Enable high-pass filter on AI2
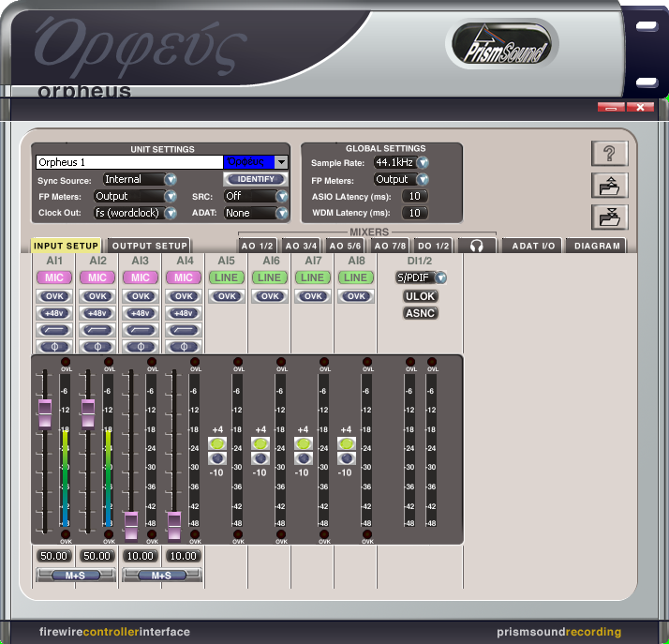The image size is (669, 644). point(97,330)
